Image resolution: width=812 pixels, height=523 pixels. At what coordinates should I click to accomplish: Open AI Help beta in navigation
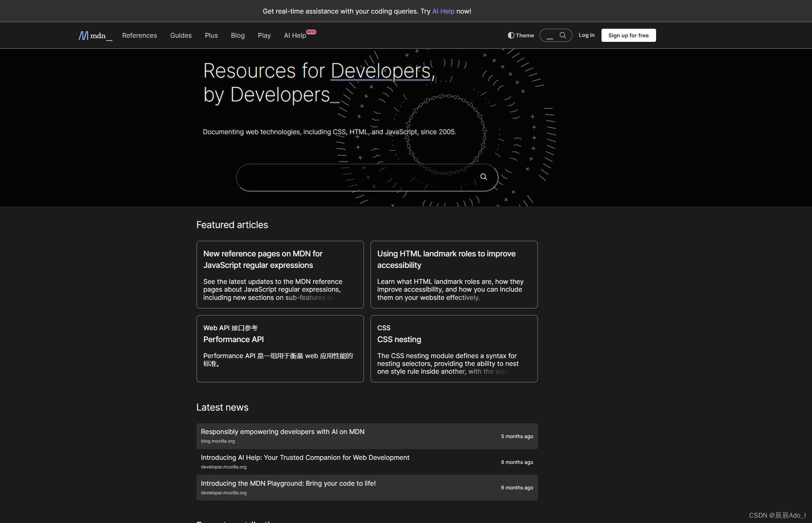(x=295, y=35)
